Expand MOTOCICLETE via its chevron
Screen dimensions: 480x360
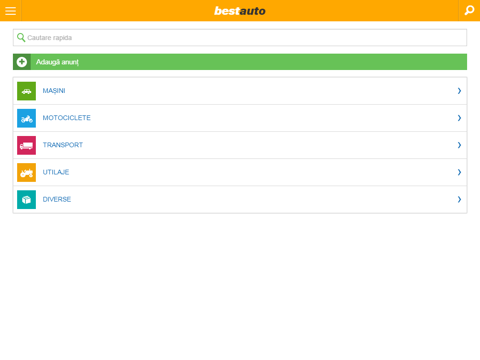(459, 118)
